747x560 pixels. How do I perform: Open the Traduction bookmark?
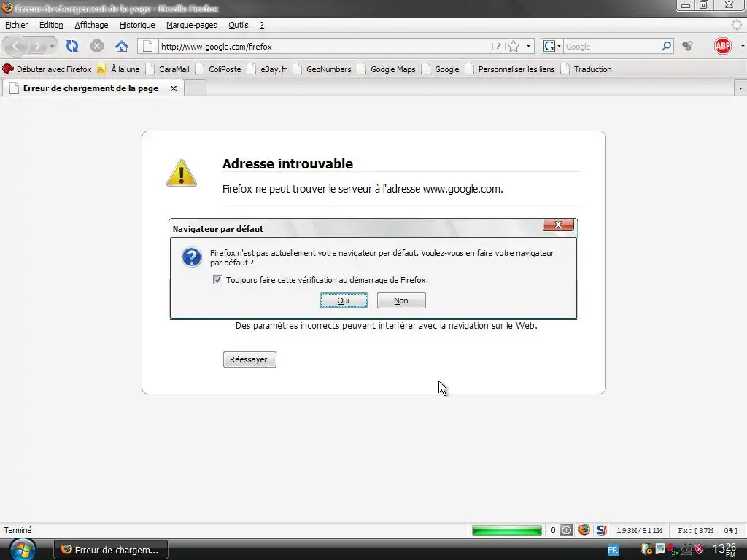pos(586,69)
